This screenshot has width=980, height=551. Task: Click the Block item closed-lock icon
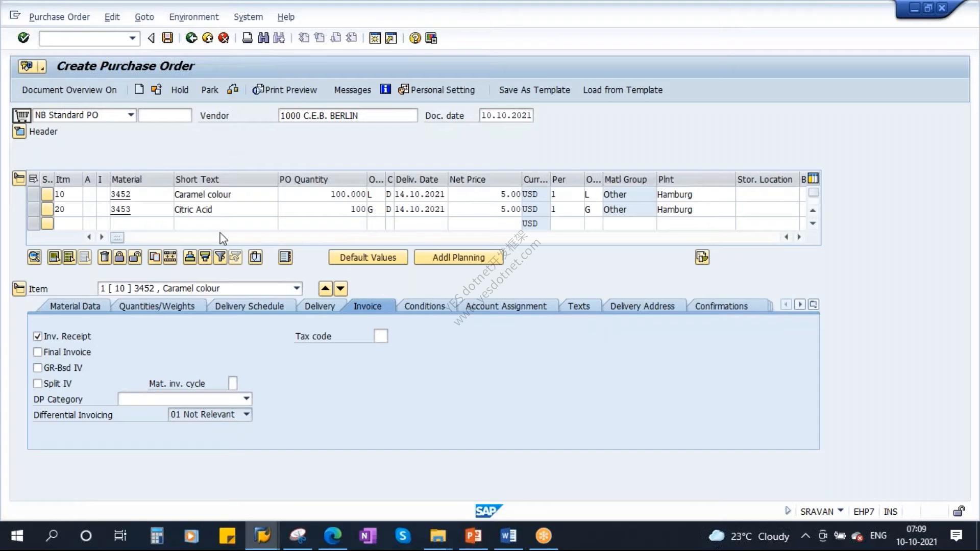pos(119,257)
